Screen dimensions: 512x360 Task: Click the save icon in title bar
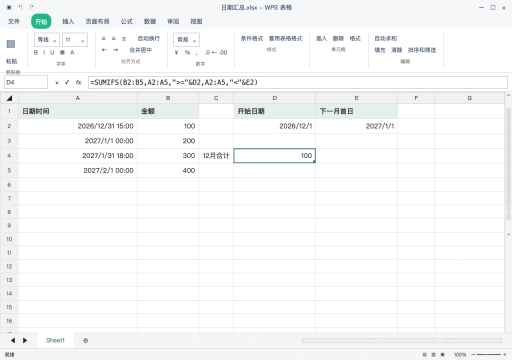tap(9, 7)
